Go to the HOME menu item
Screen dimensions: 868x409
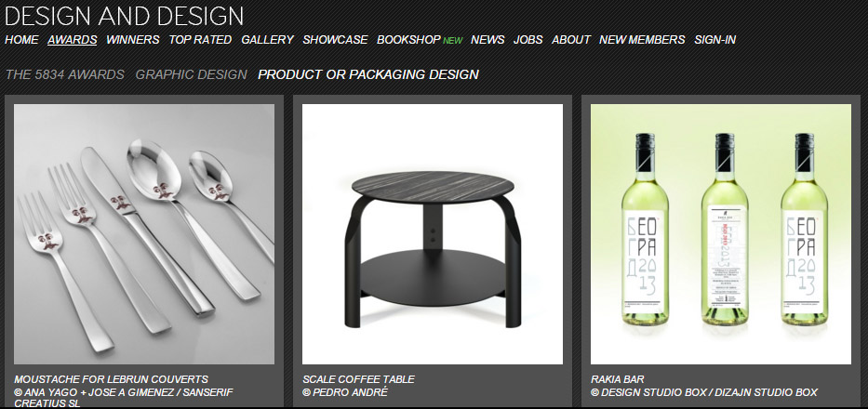coord(21,40)
